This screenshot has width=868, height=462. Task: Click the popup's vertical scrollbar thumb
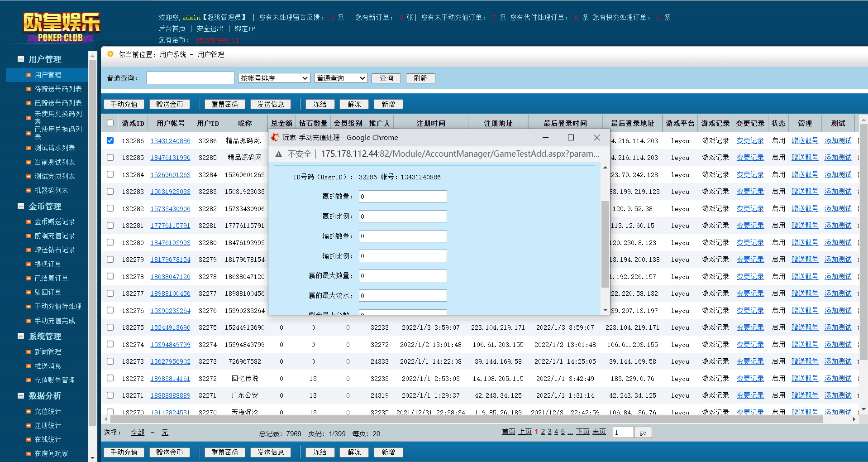pos(605,245)
